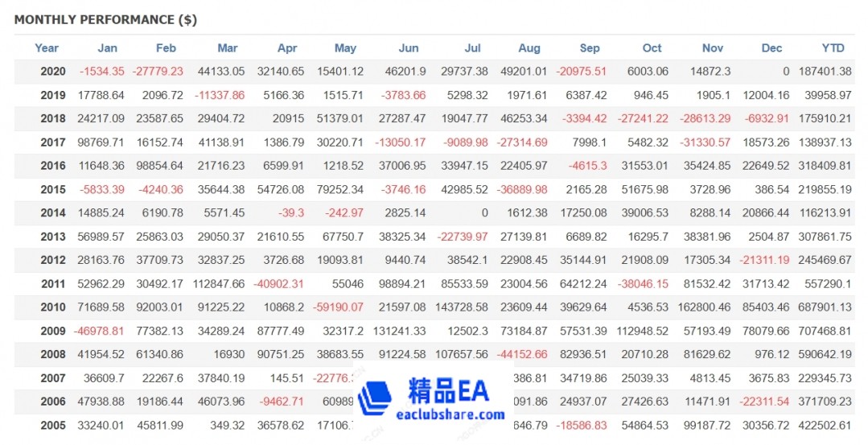Select 2011 Mar value 112847.66

(x=216, y=283)
